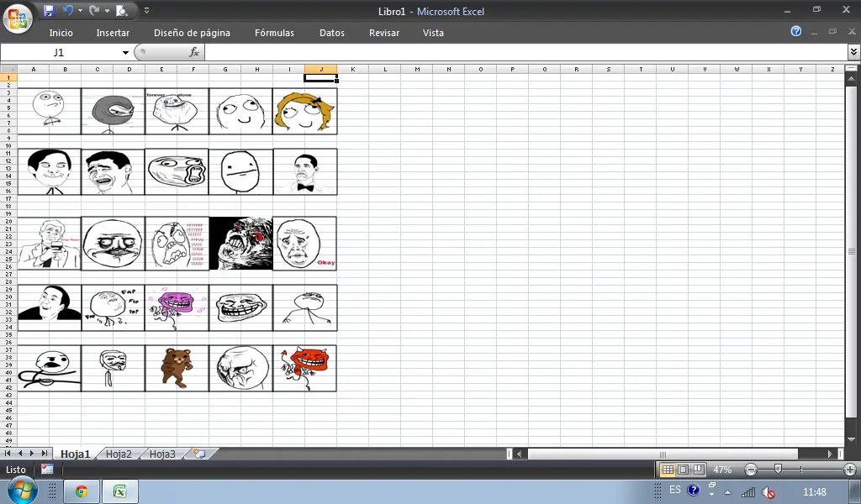Save the workbook with floppy disk icon
Viewport: 861px width, 504px height.
click(x=49, y=10)
